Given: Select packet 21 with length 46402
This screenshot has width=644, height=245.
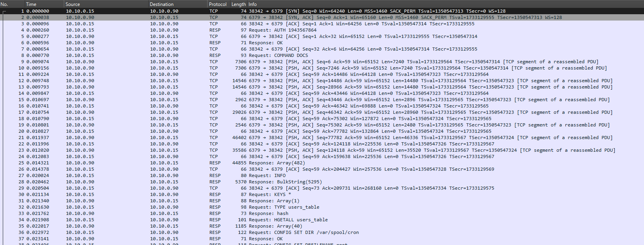Looking at the screenshot, I should pyautogui.click(x=322, y=138).
